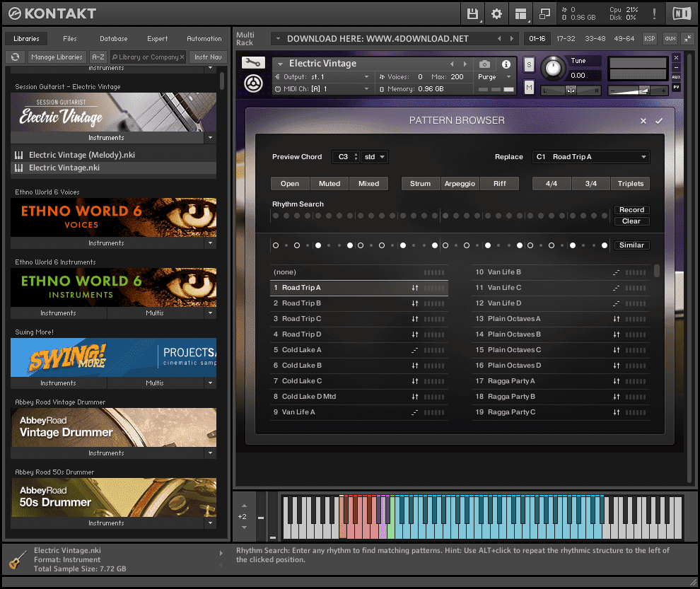Viewport: 700px width, 589px height.
Task: Switch to the Files tab
Action: click(x=69, y=39)
